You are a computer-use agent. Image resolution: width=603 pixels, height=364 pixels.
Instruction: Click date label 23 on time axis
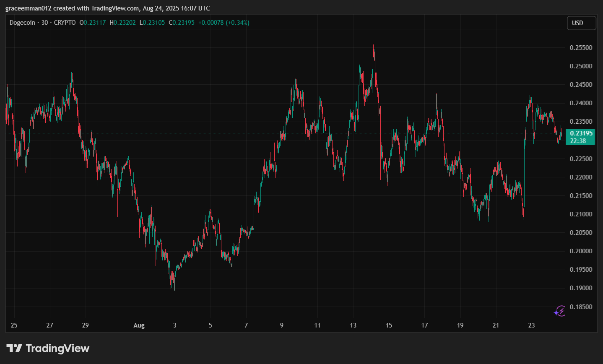pyautogui.click(x=531, y=325)
